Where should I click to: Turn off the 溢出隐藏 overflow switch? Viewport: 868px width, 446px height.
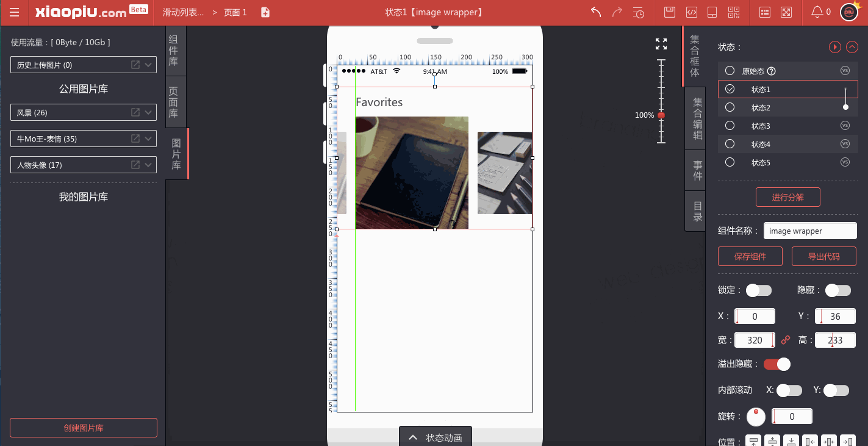pyautogui.click(x=777, y=364)
